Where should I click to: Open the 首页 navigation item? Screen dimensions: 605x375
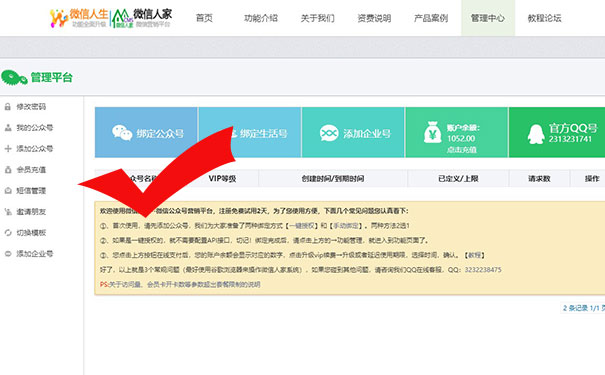[204, 18]
